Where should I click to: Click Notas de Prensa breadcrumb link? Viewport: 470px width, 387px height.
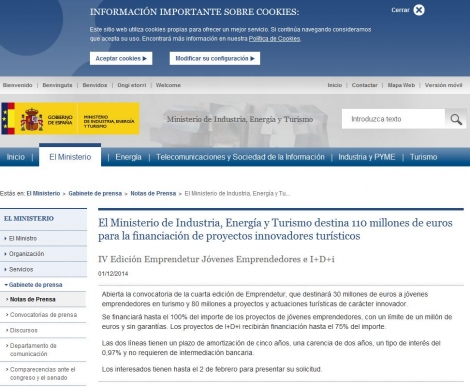[153, 193]
